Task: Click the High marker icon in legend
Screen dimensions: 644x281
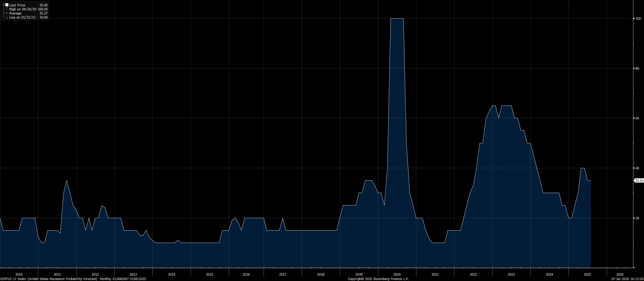Action: pyautogui.click(x=7, y=9)
